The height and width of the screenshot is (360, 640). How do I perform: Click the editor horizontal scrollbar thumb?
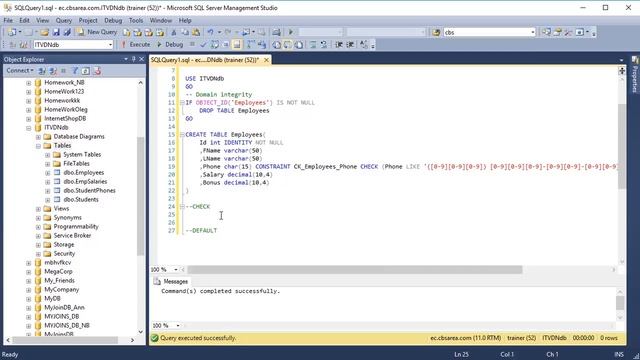pyautogui.click(x=354, y=269)
